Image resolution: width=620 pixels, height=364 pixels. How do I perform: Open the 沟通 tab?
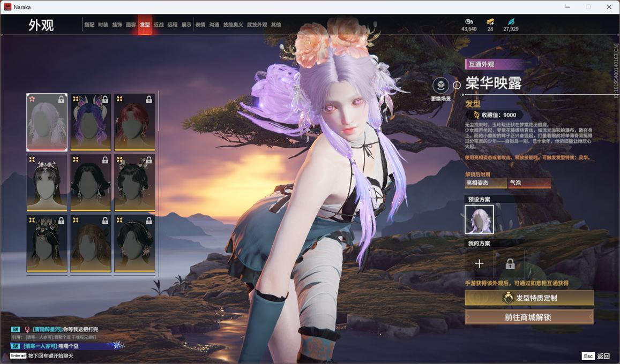[214, 25]
